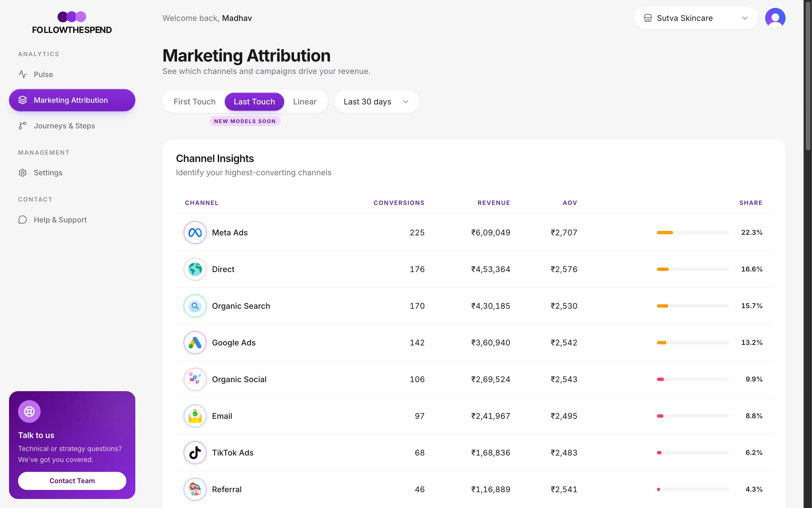Click the Referral channel icon
Image resolution: width=812 pixels, height=508 pixels.
pyautogui.click(x=195, y=490)
